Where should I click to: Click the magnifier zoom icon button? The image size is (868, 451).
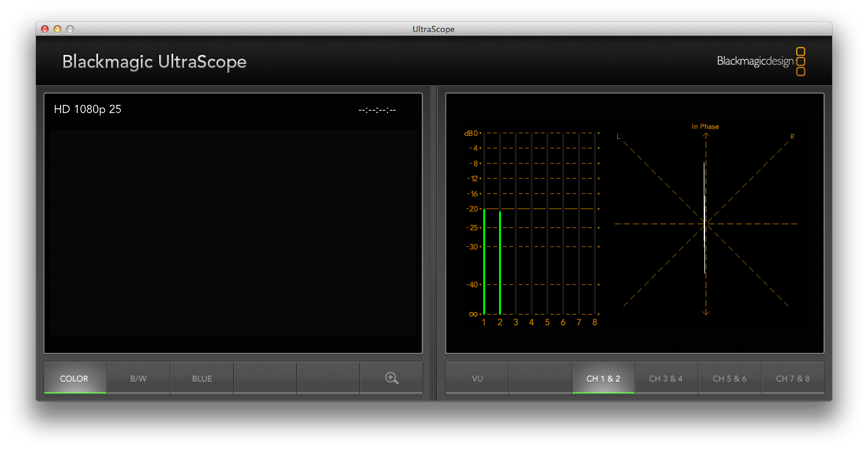[x=391, y=378]
